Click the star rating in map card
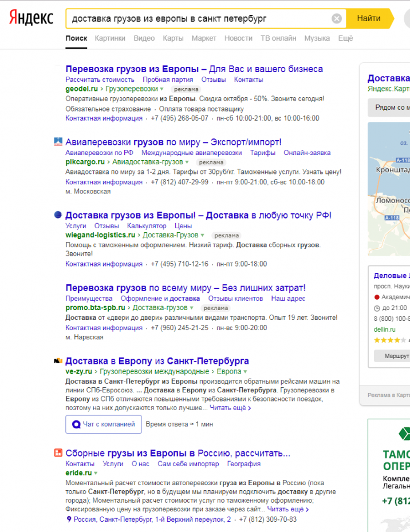This screenshot has height=532, width=410. (x=390, y=340)
